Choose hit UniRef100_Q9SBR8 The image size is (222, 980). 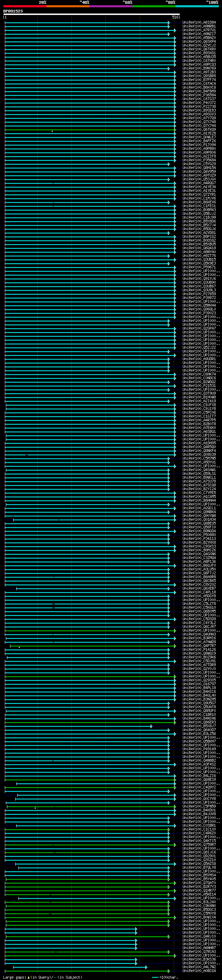(x=199, y=76)
